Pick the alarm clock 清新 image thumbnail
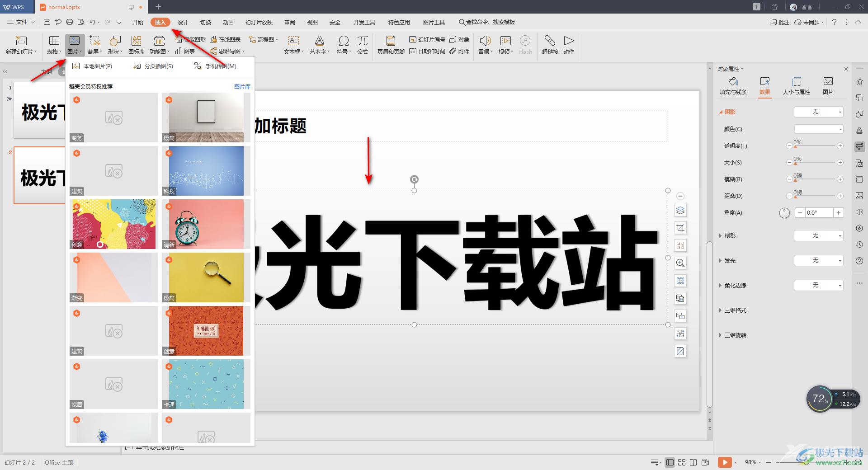The width and height of the screenshot is (868, 470). point(206,224)
